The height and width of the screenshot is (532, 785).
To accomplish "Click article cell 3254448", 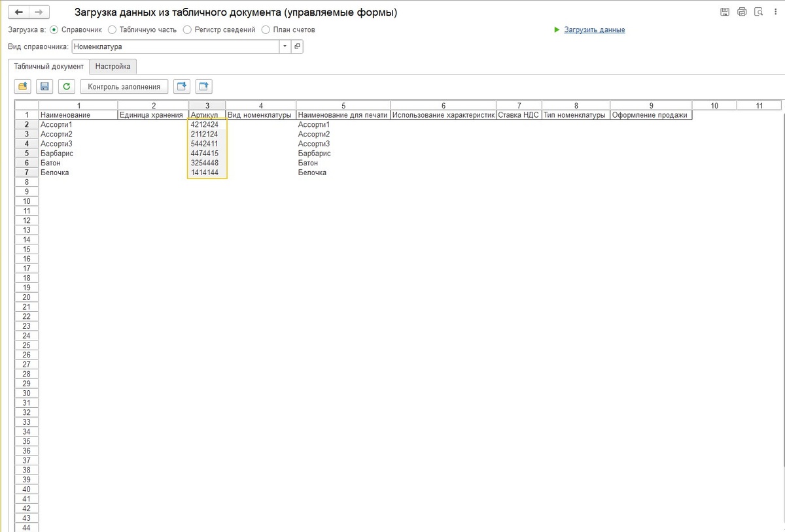I will [x=207, y=163].
